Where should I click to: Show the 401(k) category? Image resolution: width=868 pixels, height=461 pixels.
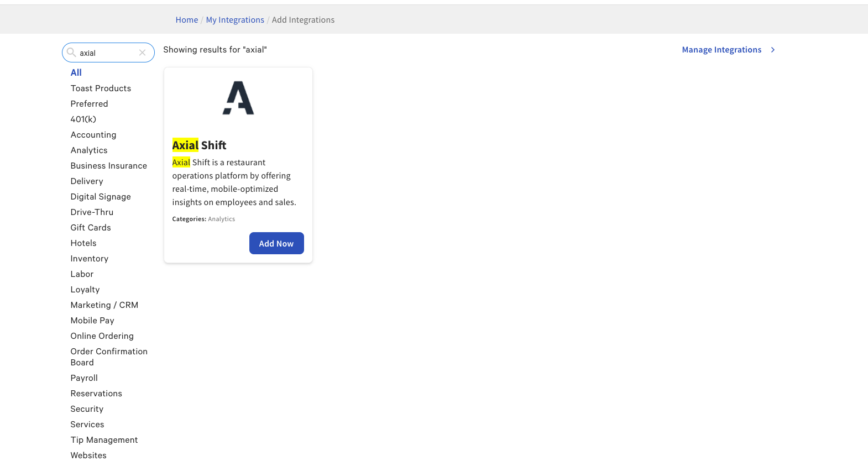click(83, 119)
